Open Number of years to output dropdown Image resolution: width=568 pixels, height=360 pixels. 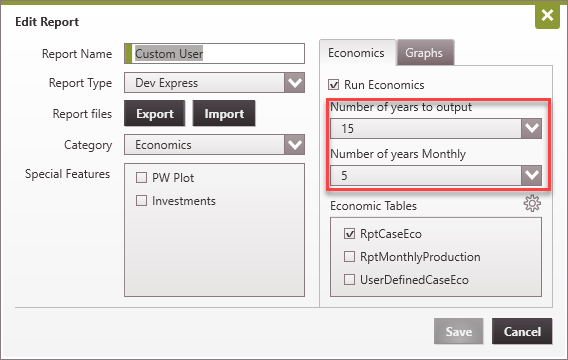pos(531,128)
